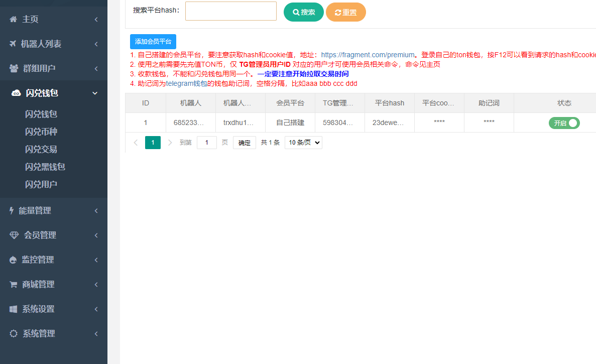Focus the jump-to-page number field
Screen dimensions: 596x364
207,143
